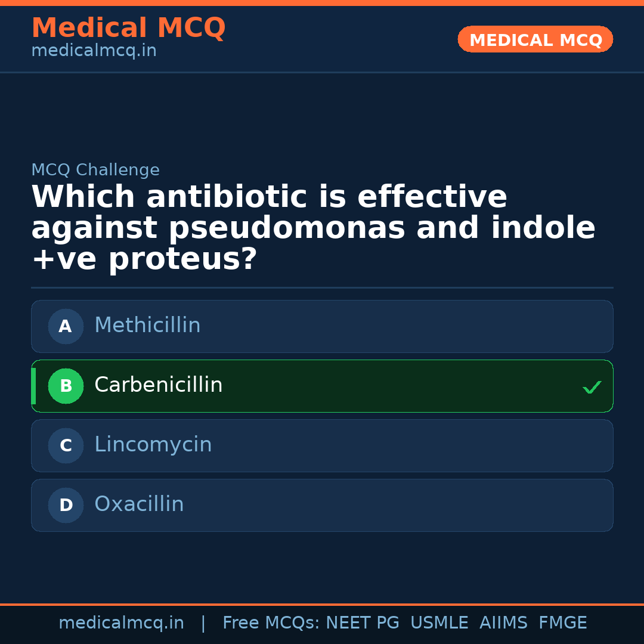The width and height of the screenshot is (644, 644).
Task: Click the FMGE footer text
Action: pos(562,623)
